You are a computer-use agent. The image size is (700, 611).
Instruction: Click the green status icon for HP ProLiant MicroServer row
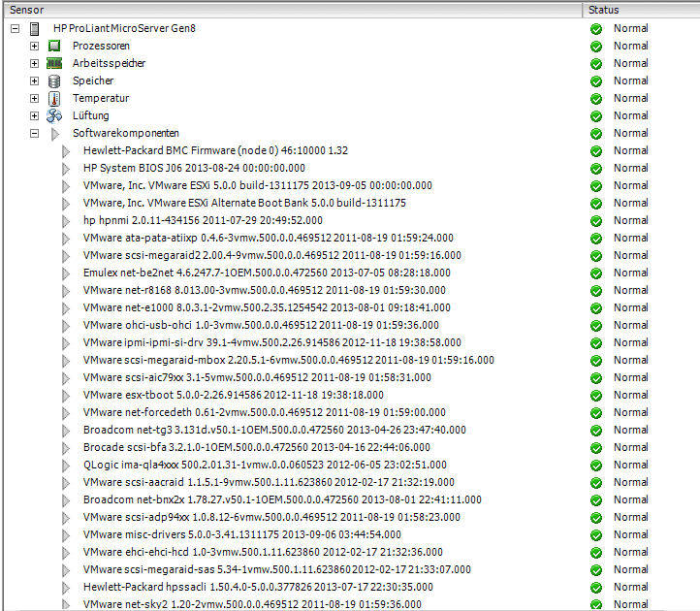tap(596, 29)
